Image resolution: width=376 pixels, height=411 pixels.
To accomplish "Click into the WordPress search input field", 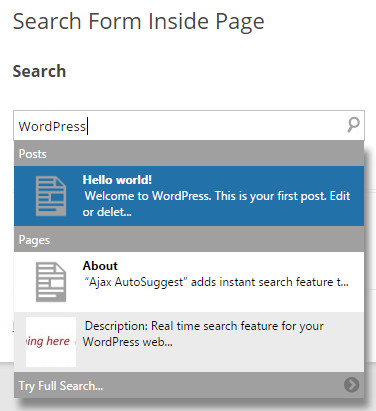I will click(x=189, y=126).
